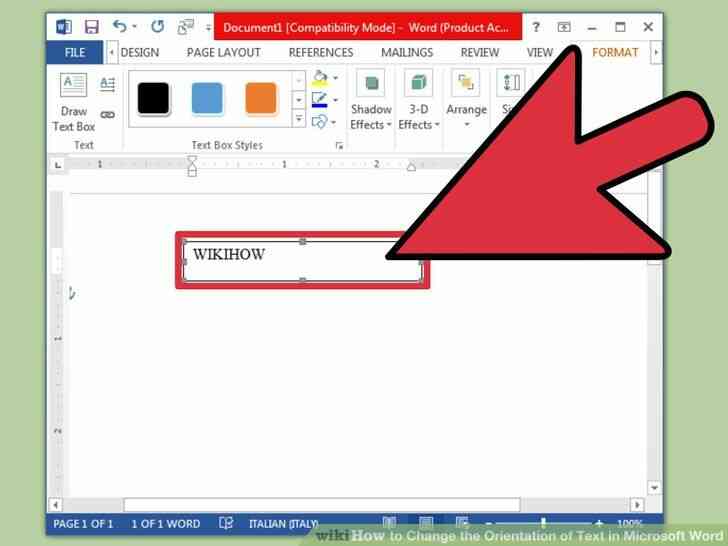Click the Draw Text Box button
Screen dimensions: 728x546
click(x=74, y=102)
